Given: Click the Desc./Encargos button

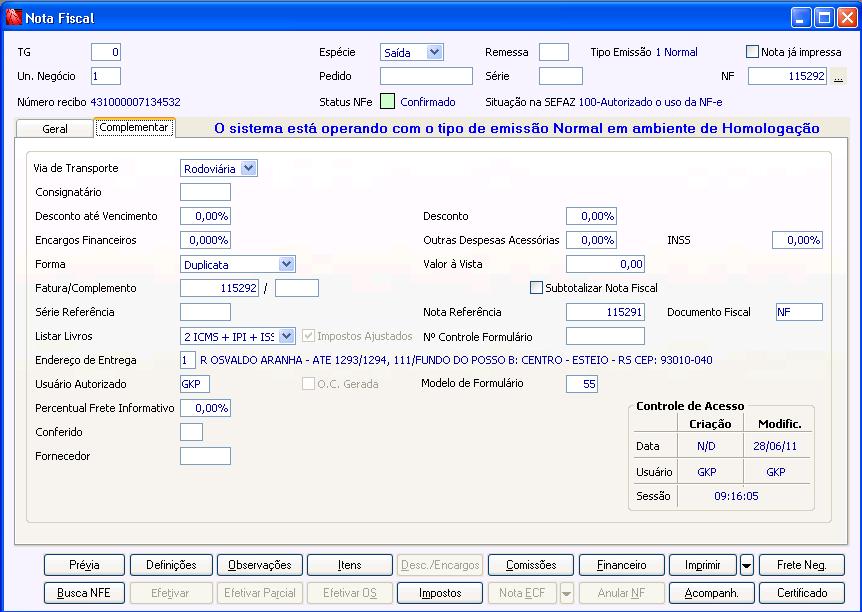Looking at the screenshot, I should tap(440, 565).
